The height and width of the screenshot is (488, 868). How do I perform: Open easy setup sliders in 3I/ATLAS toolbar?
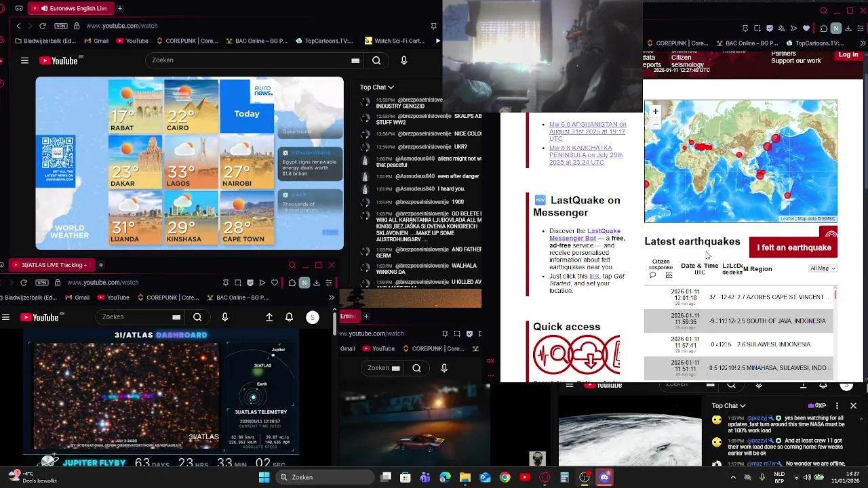(x=329, y=283)
